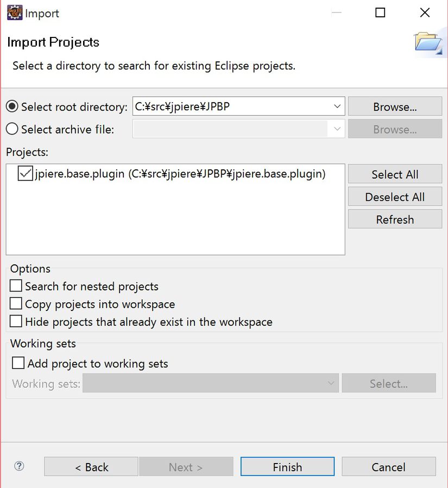Expand the root directory path dropdown

[337, 106]
